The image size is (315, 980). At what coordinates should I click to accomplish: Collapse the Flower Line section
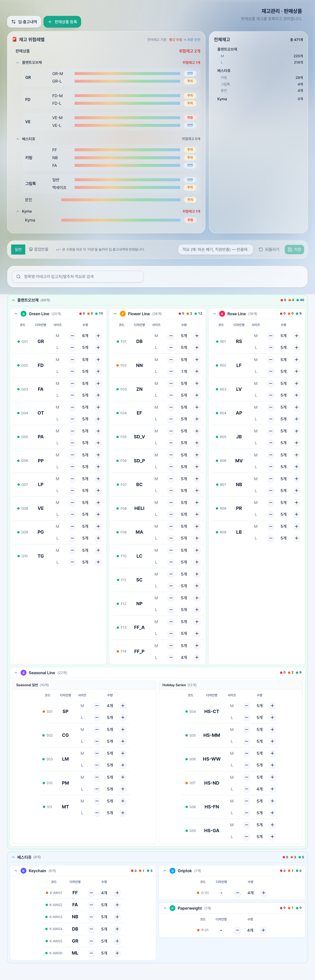(x=115, y=314)
